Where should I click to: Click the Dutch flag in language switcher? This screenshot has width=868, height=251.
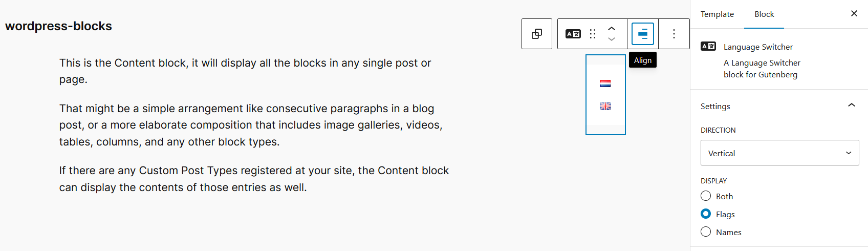605,83
